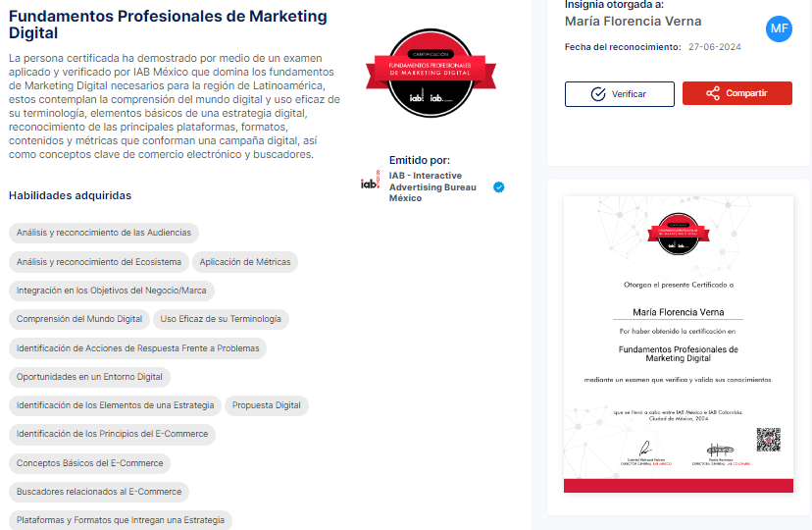Click the small iab logo beside issuer name
The image size is (812, 530).
[371, 181]
